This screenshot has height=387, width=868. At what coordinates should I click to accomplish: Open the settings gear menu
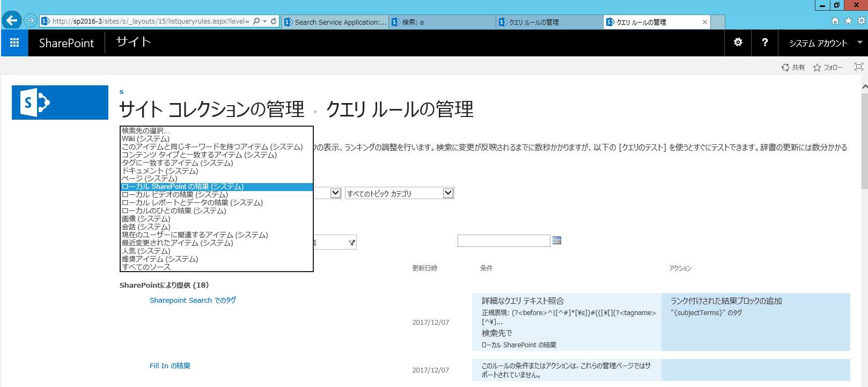(x=738, y=42)
